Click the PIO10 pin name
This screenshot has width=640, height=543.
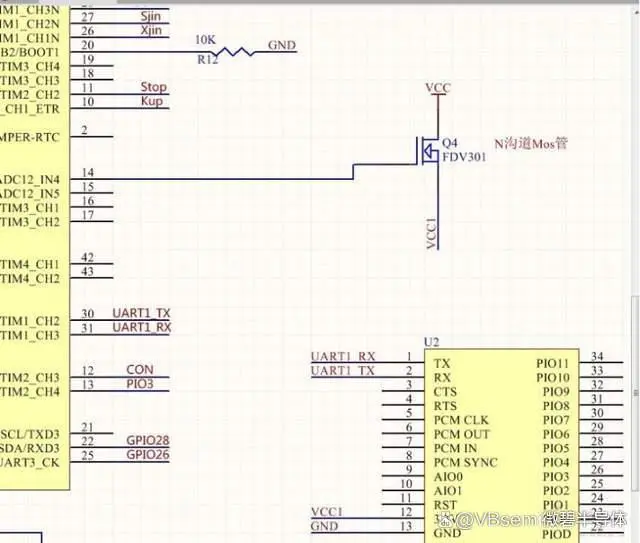553,378
